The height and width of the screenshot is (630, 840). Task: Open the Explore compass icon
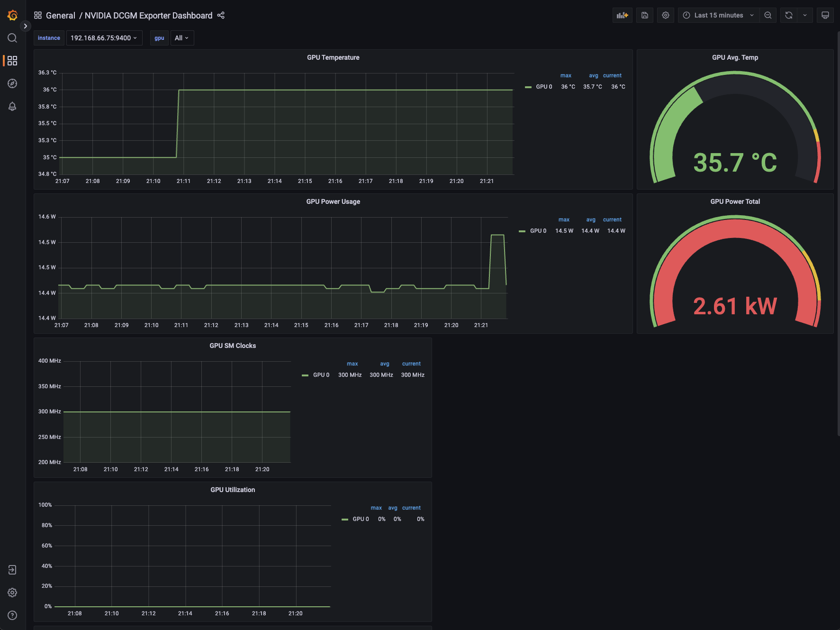click(12, 83)
